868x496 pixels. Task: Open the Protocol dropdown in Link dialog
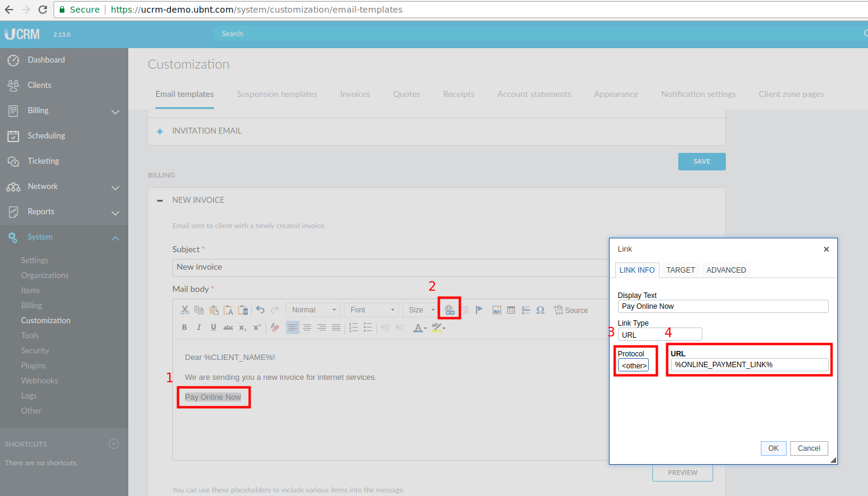click(x=634, y=365)
